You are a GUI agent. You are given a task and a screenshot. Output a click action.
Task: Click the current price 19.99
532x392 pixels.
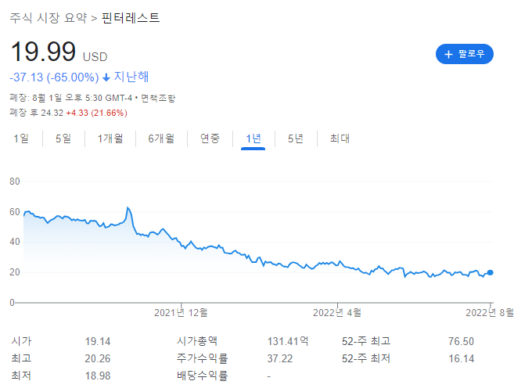[43, 52]
